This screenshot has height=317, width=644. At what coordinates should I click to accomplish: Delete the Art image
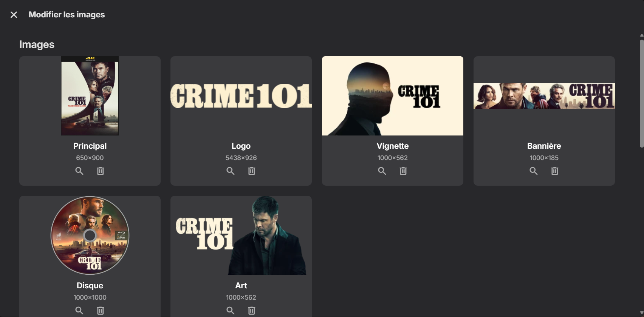(x=252, y=311)
